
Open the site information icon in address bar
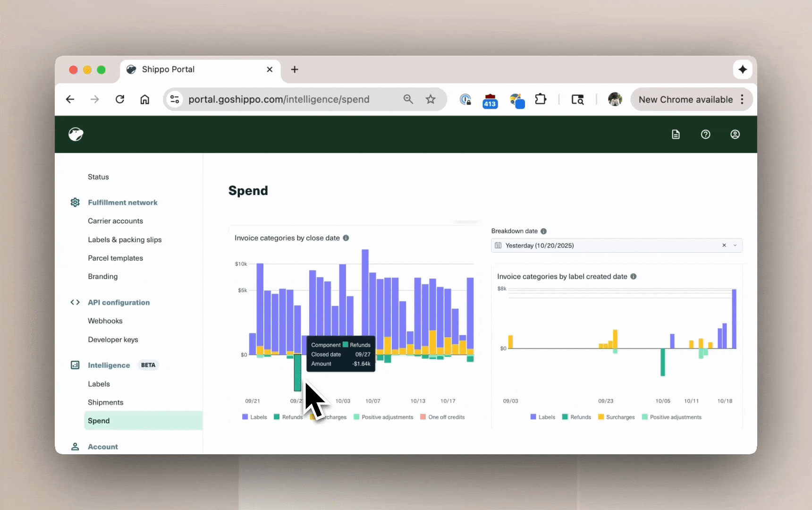(175, 99)
